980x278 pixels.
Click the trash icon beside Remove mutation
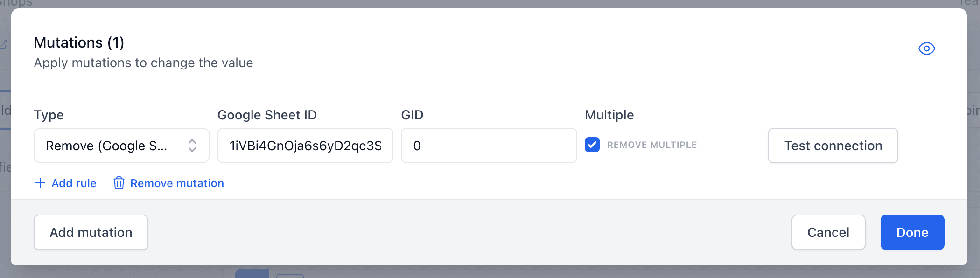[x=119, y=183]
